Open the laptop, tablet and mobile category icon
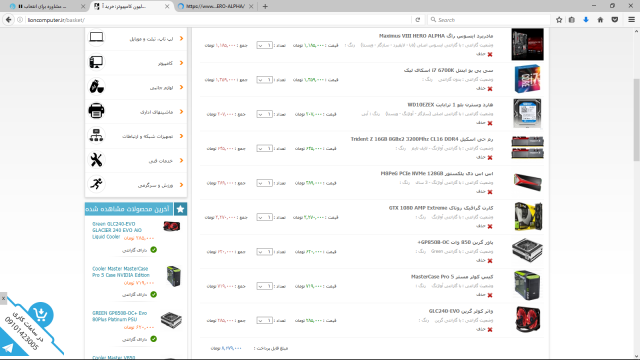640x360 pixels. tap(96, 38)
